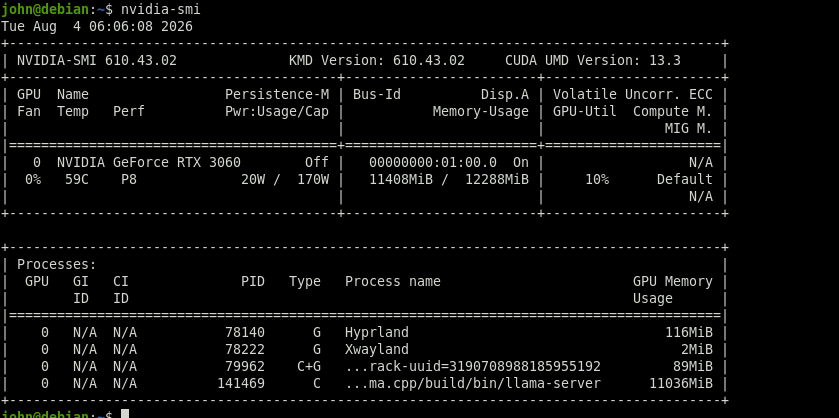The image size is (839, 418).
Task: Click the "89MiB" memory usage
Action: [692, 367]
